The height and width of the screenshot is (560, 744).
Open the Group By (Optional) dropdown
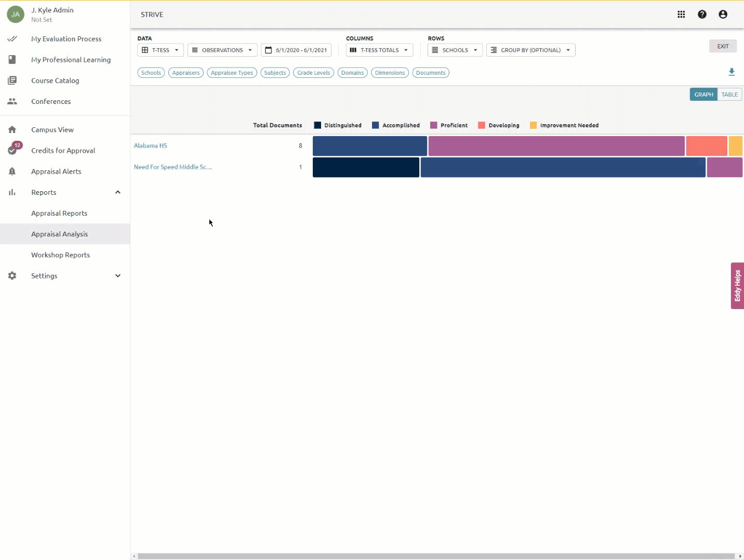530,50
